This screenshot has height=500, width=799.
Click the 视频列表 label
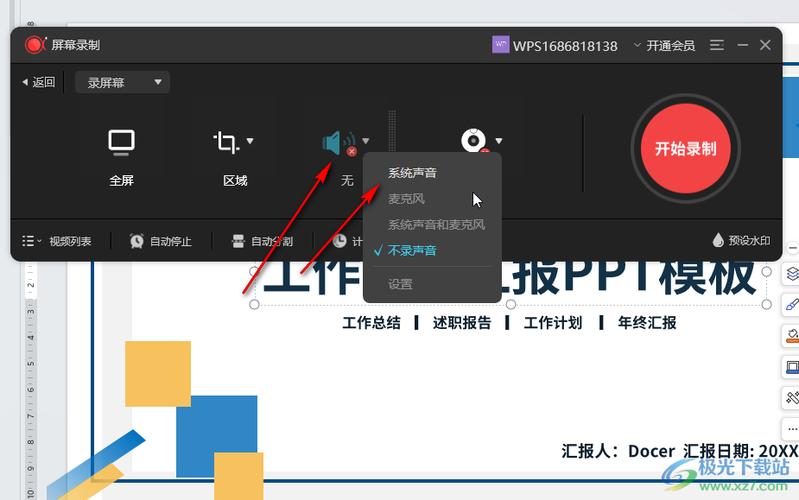click(70, 241)
